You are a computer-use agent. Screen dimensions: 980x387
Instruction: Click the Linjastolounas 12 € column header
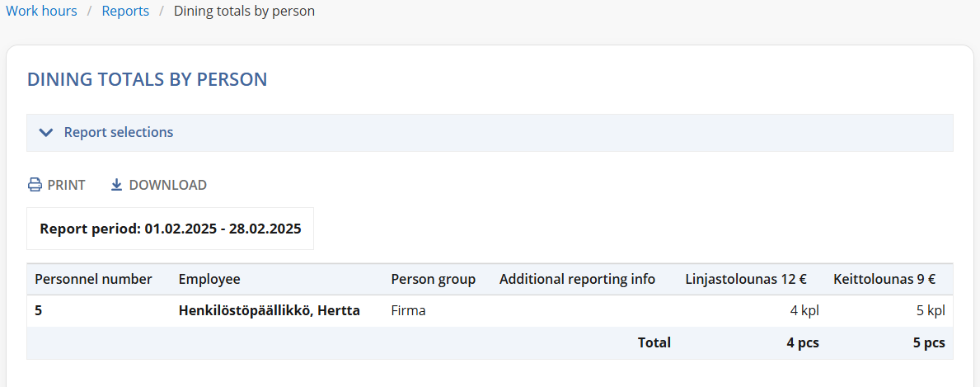746,280
